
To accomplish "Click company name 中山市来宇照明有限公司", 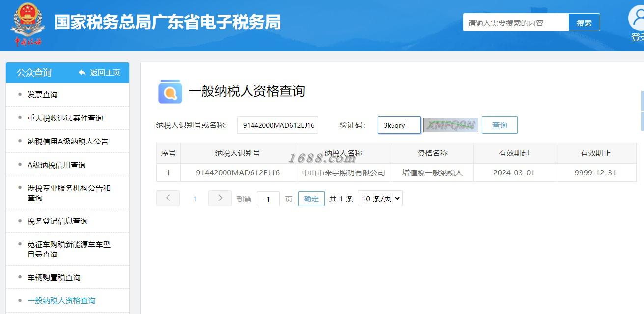I will pyautogui.click(x=343, y=173).
